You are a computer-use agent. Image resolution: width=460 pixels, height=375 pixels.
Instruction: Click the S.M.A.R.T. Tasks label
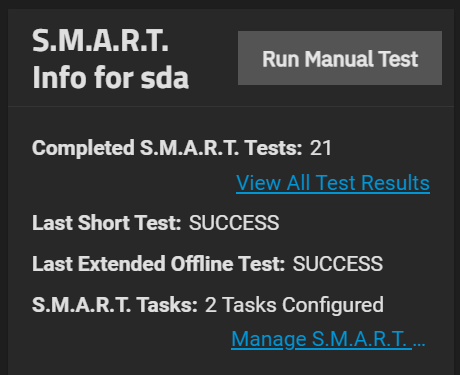point(115,305)
